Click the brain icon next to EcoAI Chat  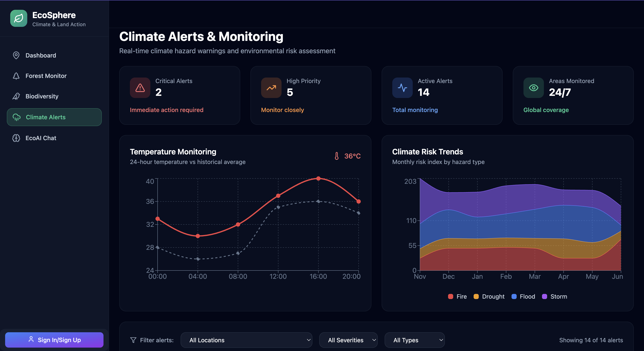(x=16, y=138)
